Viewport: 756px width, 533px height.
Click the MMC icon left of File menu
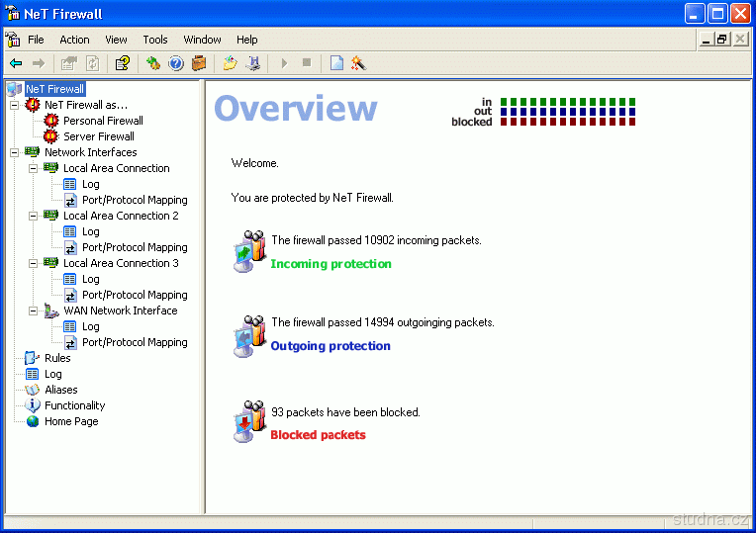click(13, 40)
